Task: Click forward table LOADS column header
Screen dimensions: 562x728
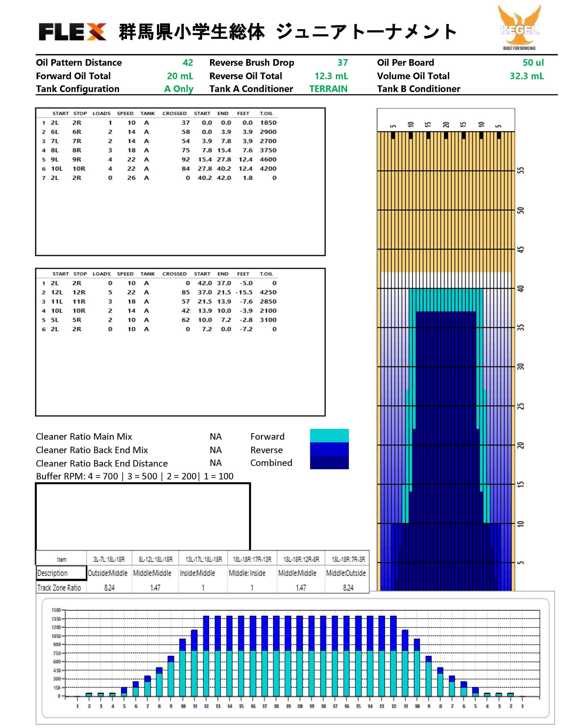Action: (102, 113)
